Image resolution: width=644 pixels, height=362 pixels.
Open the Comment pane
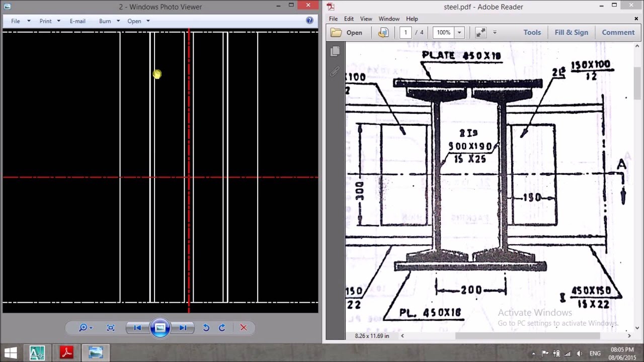coord(618,32)
